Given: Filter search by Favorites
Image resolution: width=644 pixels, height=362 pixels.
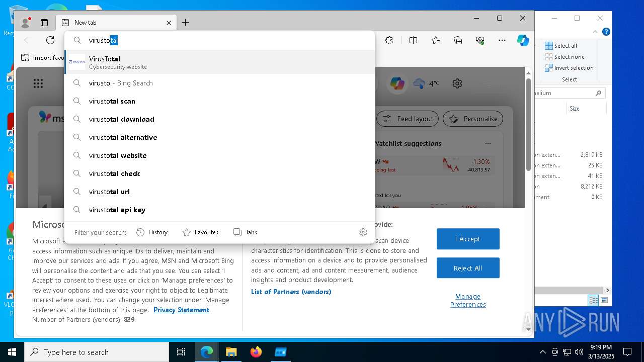Looking at the screenshot, I should (200, 232).
